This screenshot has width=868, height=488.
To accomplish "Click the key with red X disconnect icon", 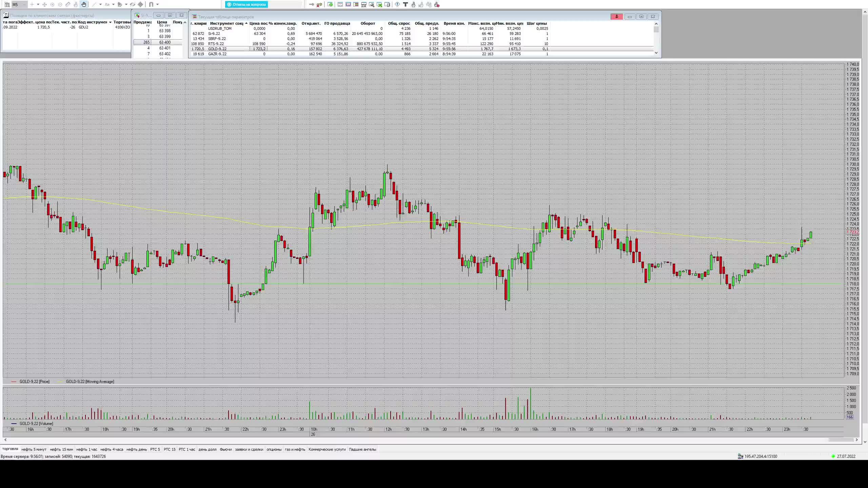I will tap(319, 5).
